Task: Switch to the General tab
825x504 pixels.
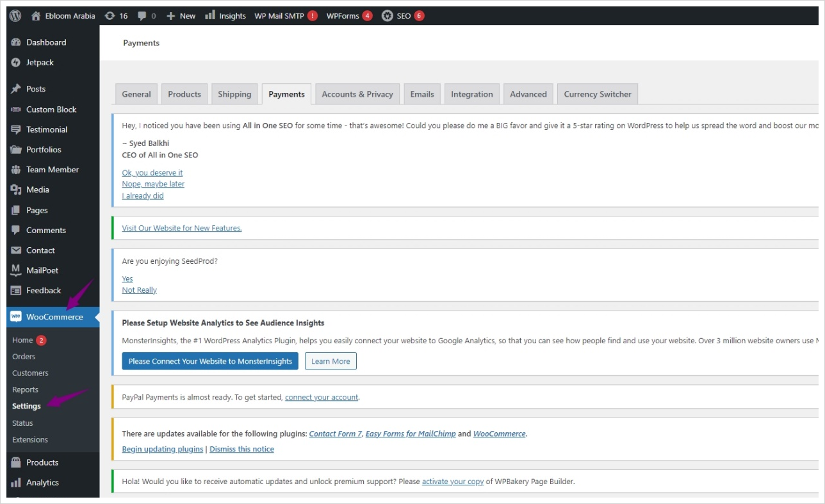Action: [136, 94]
